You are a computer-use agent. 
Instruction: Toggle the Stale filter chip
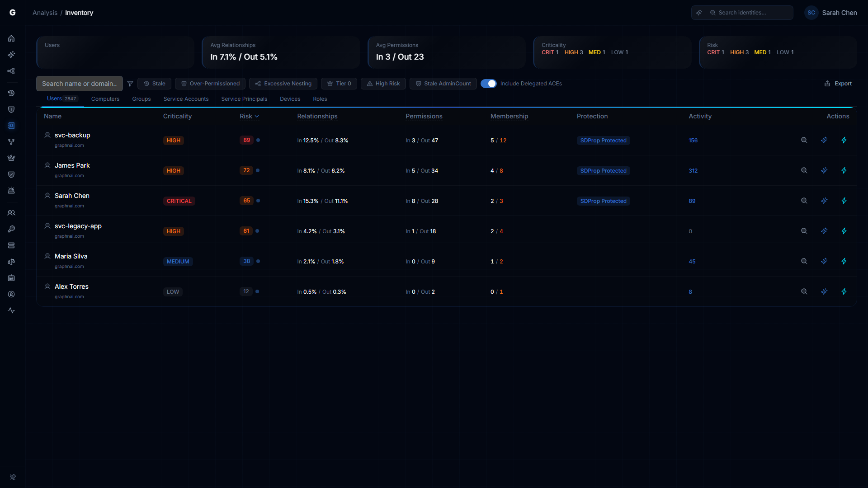coord(154,84)
